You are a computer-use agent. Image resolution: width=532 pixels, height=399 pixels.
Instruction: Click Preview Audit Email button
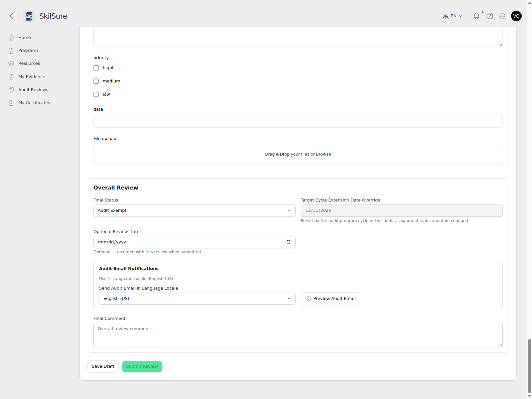coord(330,299)
